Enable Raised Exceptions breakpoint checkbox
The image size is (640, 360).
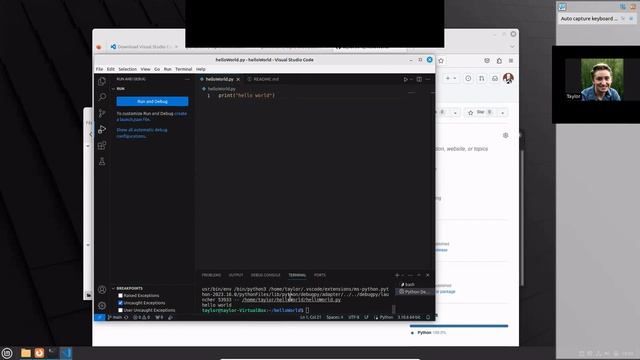pos(120,296)
